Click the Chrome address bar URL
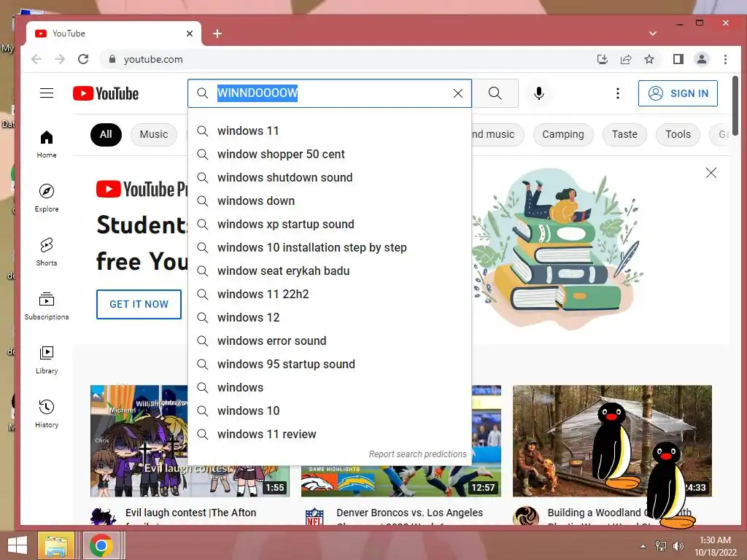747x560 pixels. click(x=153, y=59)
